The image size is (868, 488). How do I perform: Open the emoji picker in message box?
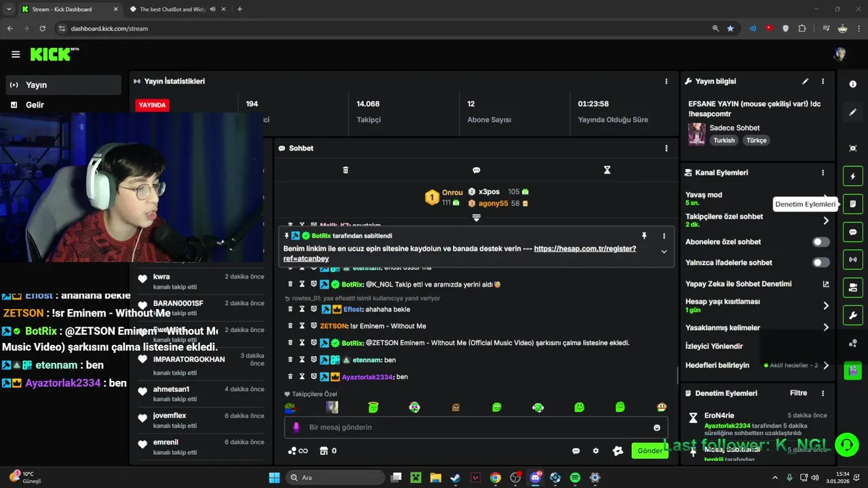pos(656,428)
